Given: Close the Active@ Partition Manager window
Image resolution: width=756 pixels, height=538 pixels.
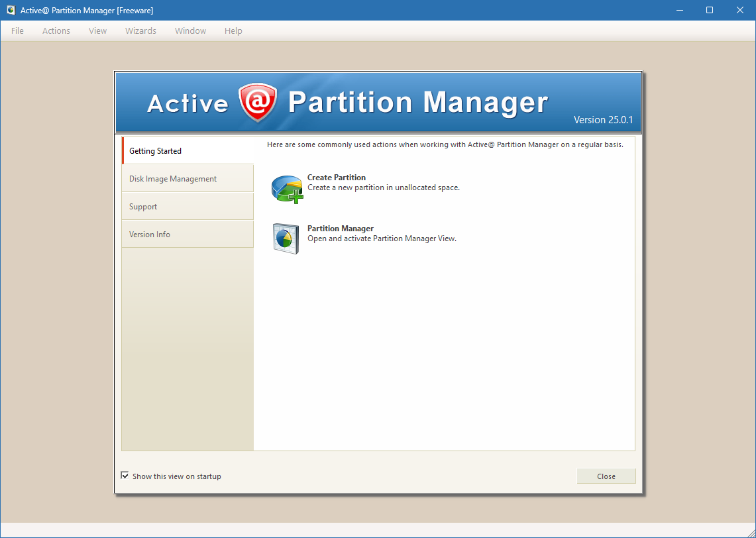Looking at the screenshot, I should click(x=740, y=10).
